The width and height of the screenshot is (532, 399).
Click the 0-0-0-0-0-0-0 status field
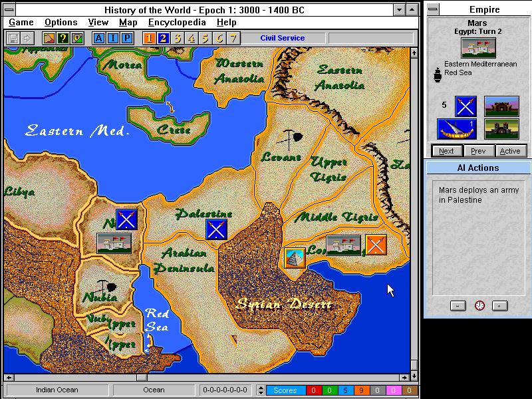tap(225, 390)
